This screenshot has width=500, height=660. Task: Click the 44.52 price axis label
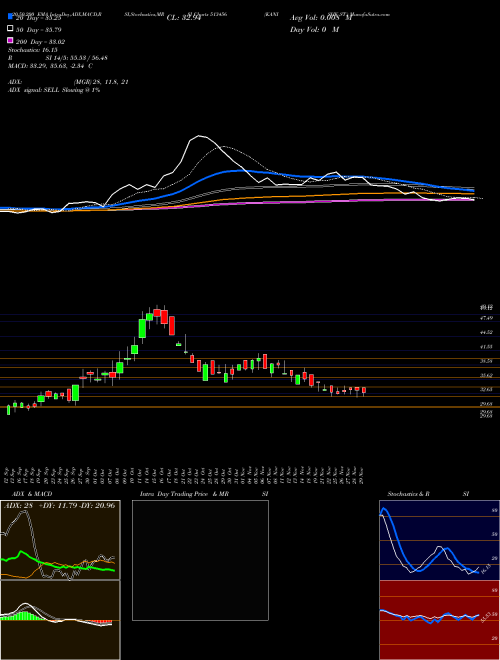(x=487, y=332)
